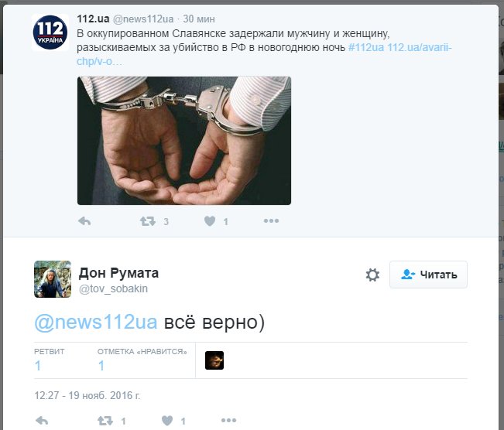504x430 pixels.
Task: Open the 112.ua/avarii-chp article link
Action: click(264, 54)
